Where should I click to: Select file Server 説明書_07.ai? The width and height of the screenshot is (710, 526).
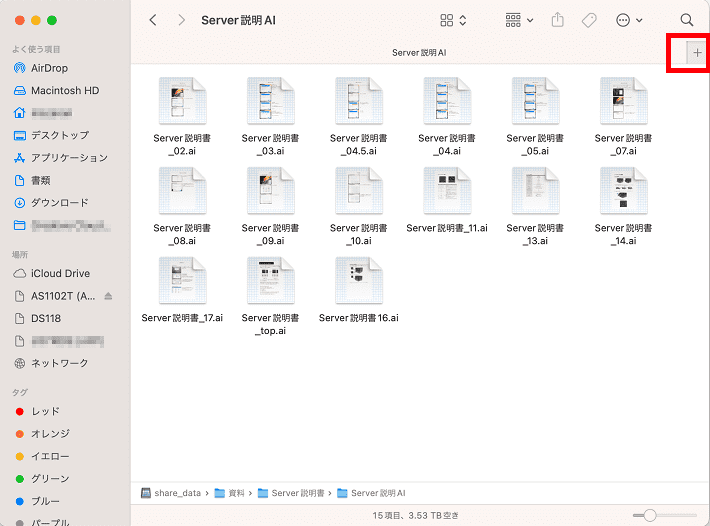click(624, 117)
